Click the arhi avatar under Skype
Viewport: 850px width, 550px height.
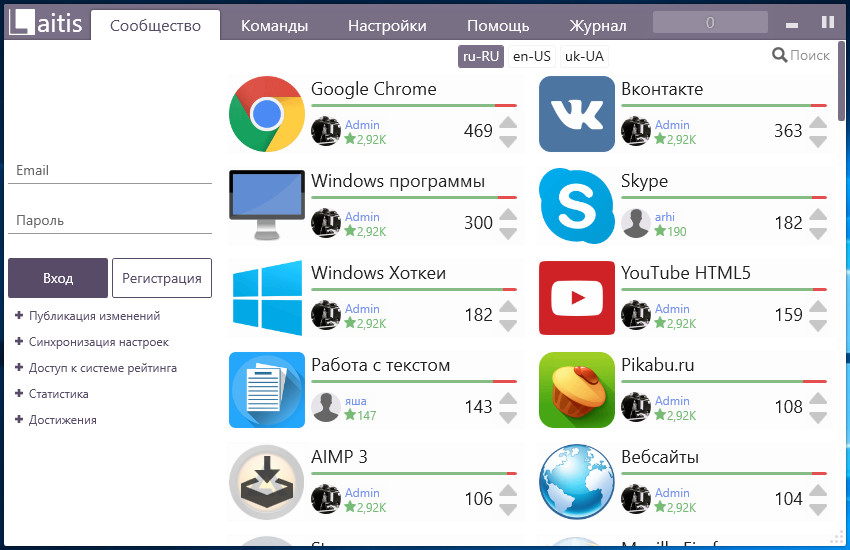pos(636,223)
